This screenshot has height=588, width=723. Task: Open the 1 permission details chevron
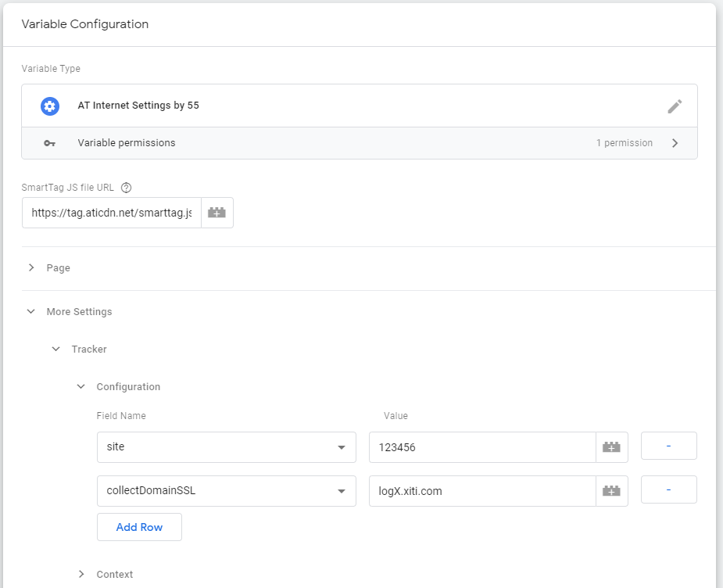click(675, 143)
